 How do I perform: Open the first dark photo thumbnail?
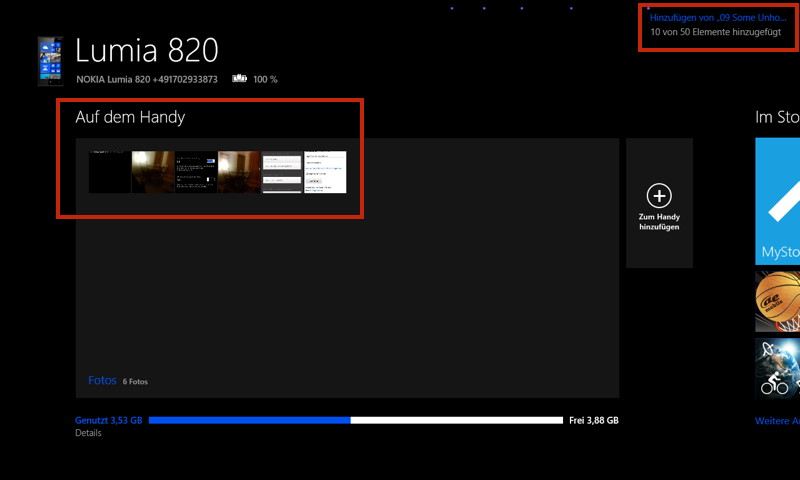(x=110, y=172)
